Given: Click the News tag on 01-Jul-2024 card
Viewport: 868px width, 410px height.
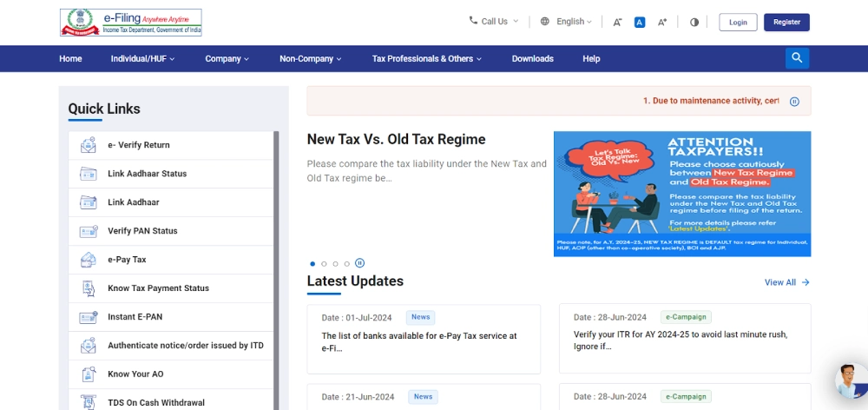Looking at the screenshot, I should (421, 317).
